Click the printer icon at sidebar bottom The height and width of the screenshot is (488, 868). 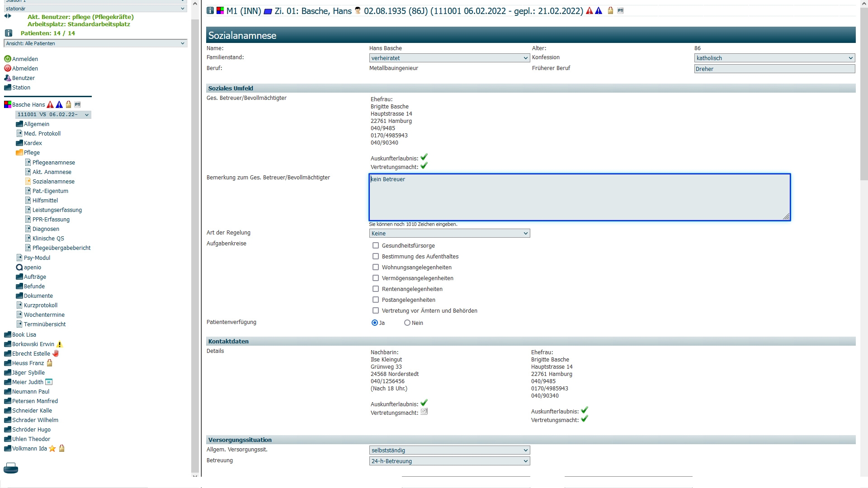11,468
